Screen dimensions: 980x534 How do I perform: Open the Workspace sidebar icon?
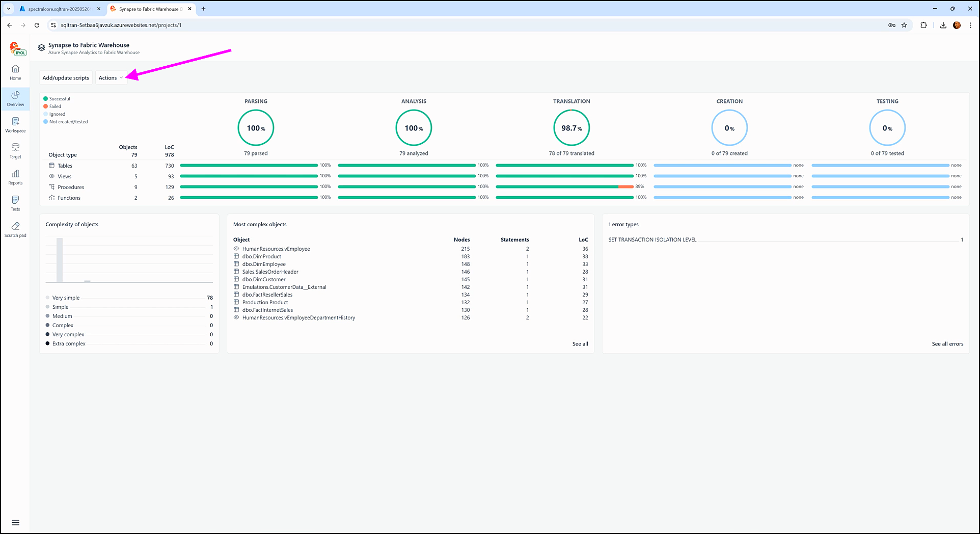(x=15, y=124)
